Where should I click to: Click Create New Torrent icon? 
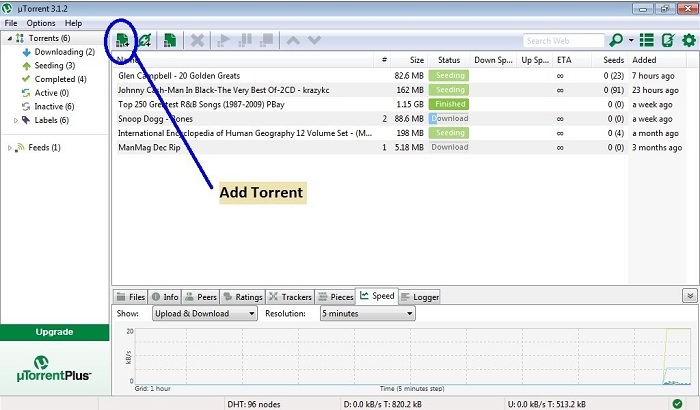[170, 40]
